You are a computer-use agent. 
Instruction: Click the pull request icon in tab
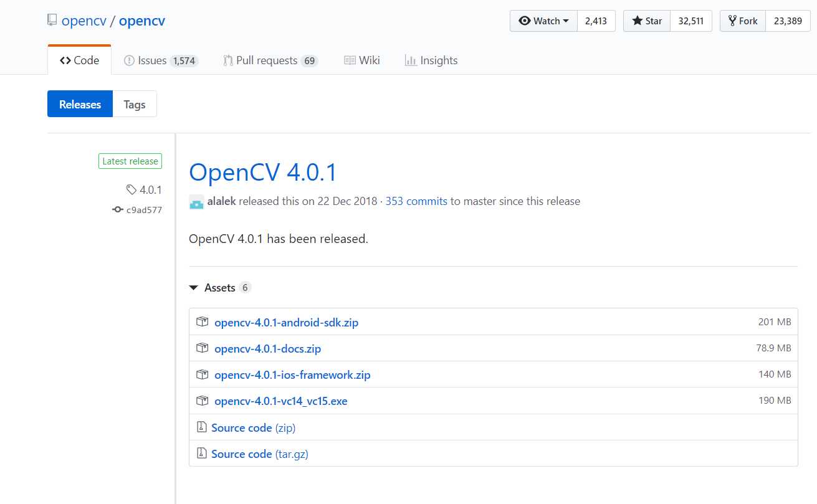pos(228,60)
